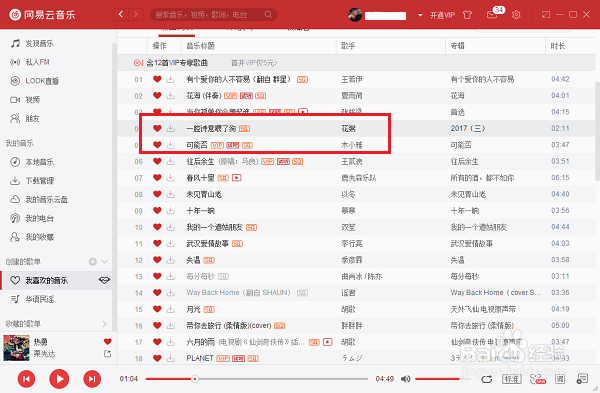Sort by 专辑 column header

(458, 46)
